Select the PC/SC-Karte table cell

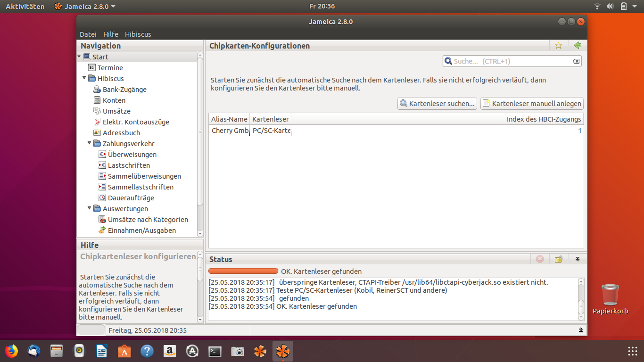271,131
